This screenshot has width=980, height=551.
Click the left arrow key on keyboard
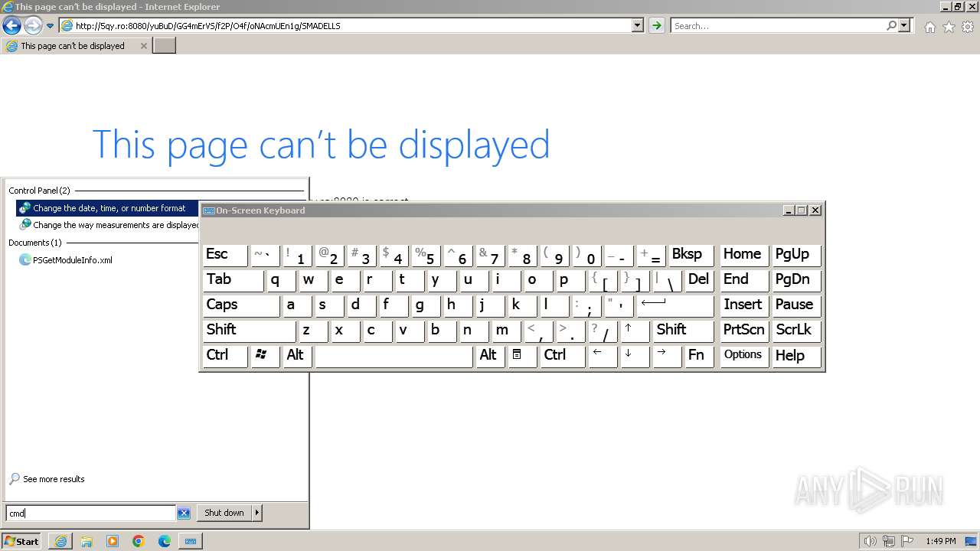[x=603, y=356]
